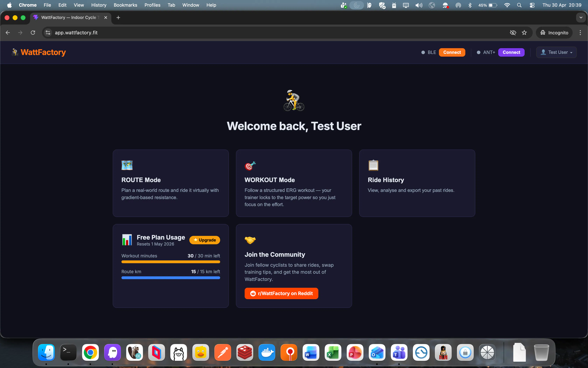This screenshot has width=588, height=368.
Task: Click the address bar URL app.wattfactory.fit
Action: tap(76, 33)
